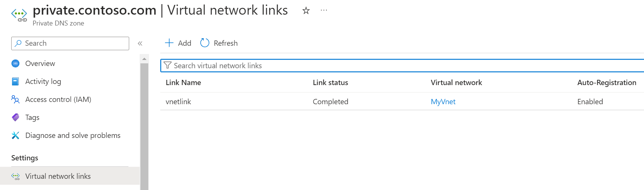Click the Private DNS zone icon in header
Viewport: 644px width, 190px height.
pos(19,15)
